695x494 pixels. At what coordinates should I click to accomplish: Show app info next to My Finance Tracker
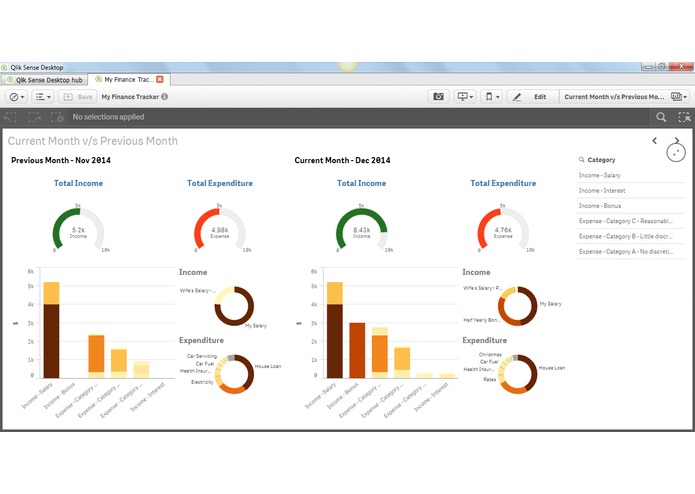pos(164,97)
